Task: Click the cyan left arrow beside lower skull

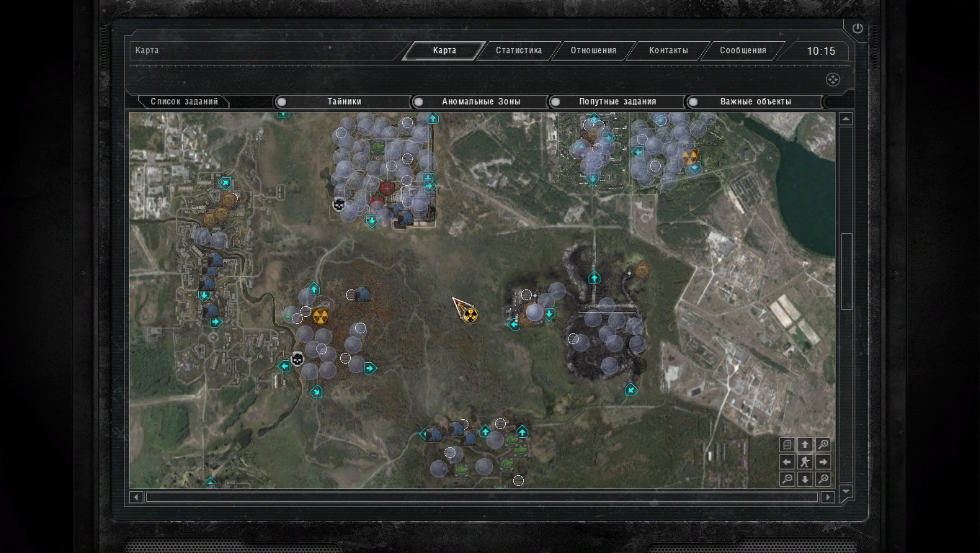Action: [x=284, y=367]
